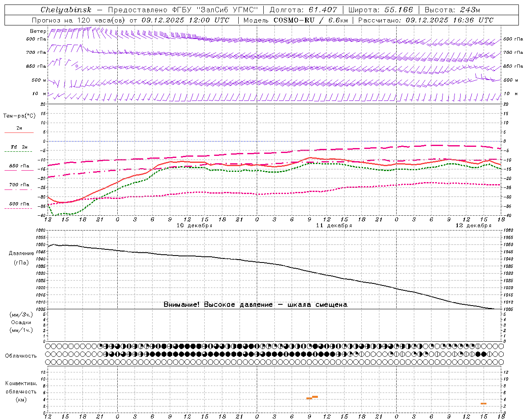This screenshot has width=525, height=420.
Task: Click the 'Высота: 243м' header field
Action: (x=452, y=10)
